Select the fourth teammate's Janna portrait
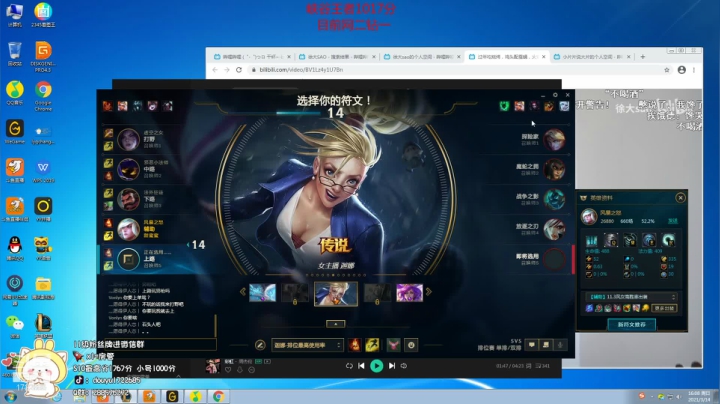 coord(128,229)
